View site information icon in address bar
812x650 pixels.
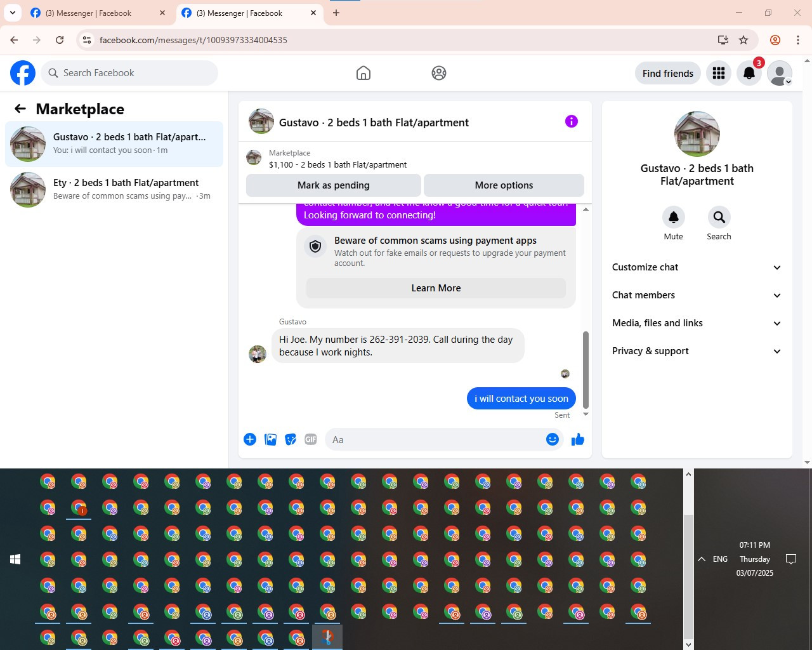click(87, 40)
